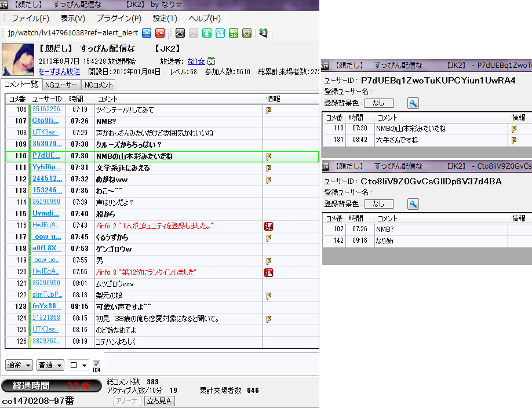
Task: Open the 設定(T) menu
Action: (x=165, y=19)
